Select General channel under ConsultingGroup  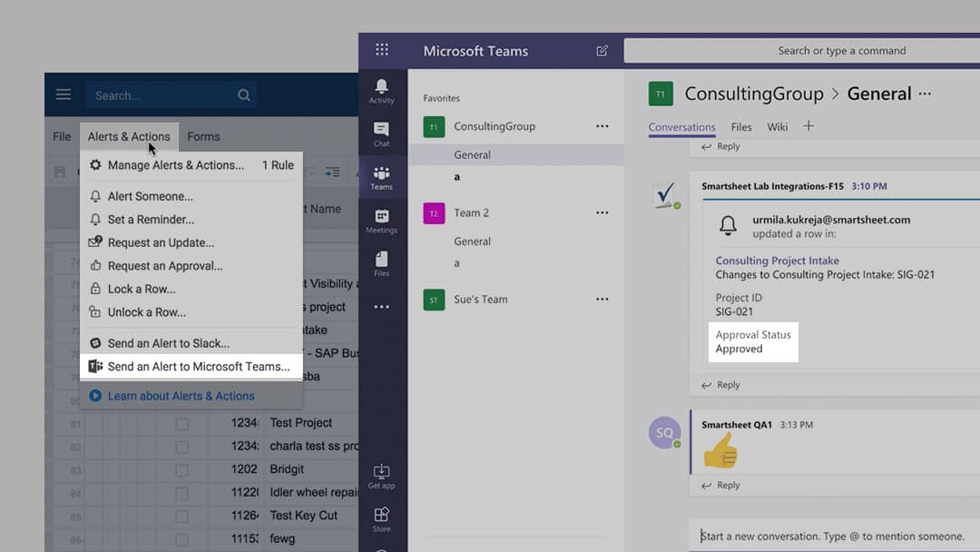pos(516,154)
